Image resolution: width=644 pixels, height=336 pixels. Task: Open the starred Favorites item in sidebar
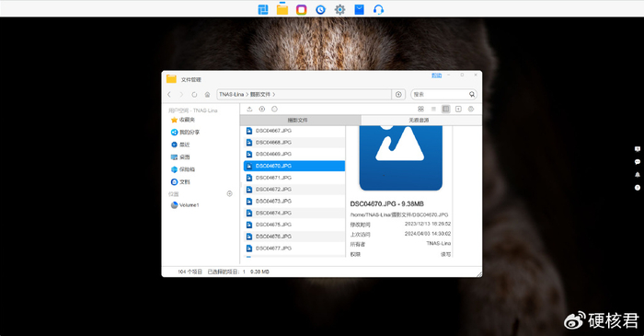[x=183, y=120]
